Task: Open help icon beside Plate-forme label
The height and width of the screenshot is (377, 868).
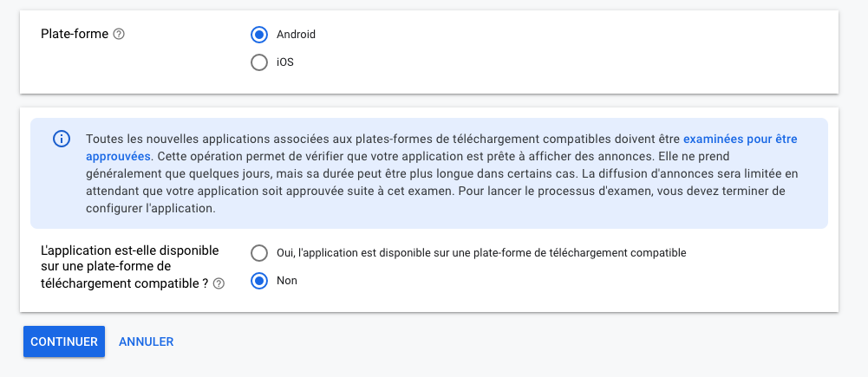Action: [119, 35]
